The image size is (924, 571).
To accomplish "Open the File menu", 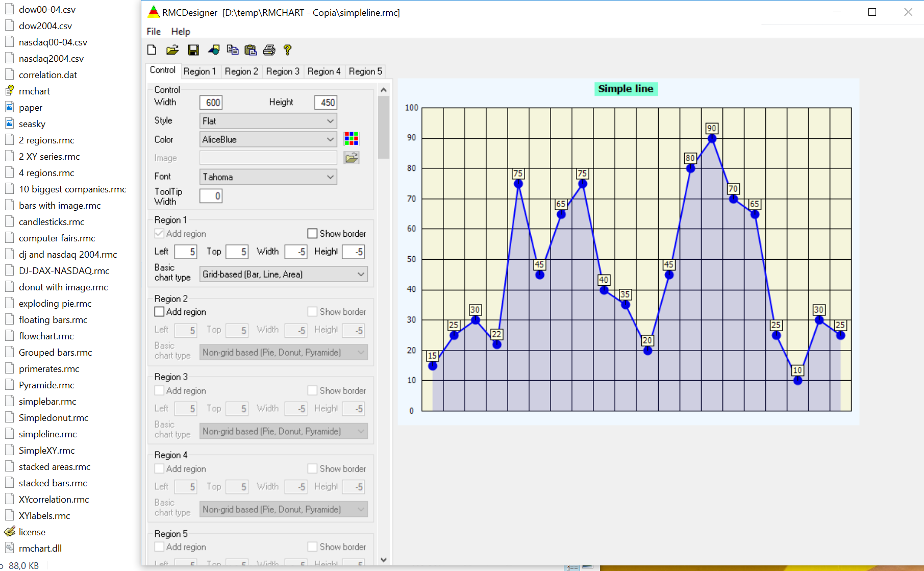I will tap(154, 32).
